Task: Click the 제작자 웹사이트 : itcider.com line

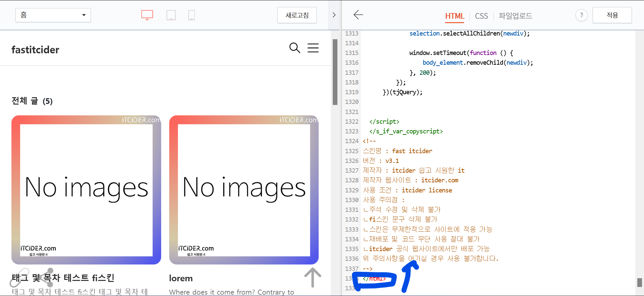Action: (410, 180)
